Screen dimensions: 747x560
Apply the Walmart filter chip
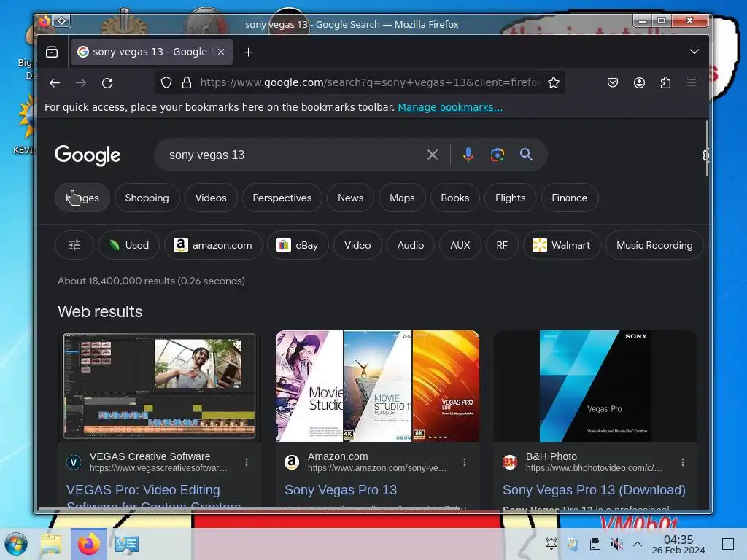click(x=562, y=245)
